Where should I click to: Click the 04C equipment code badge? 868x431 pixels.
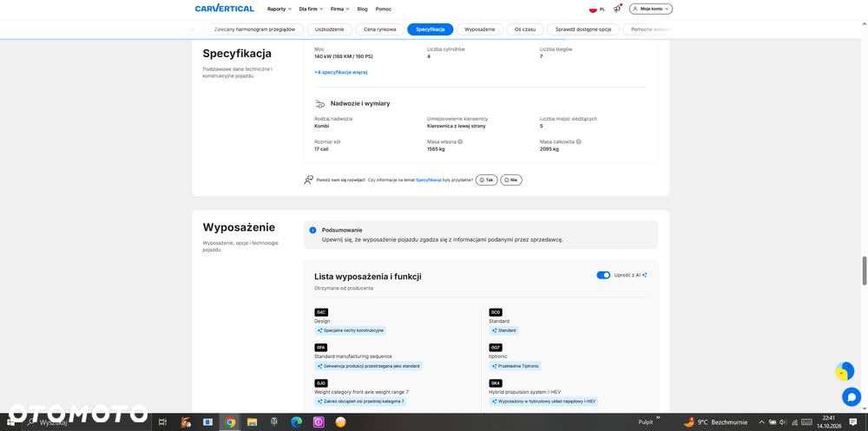tap(321, 312)
